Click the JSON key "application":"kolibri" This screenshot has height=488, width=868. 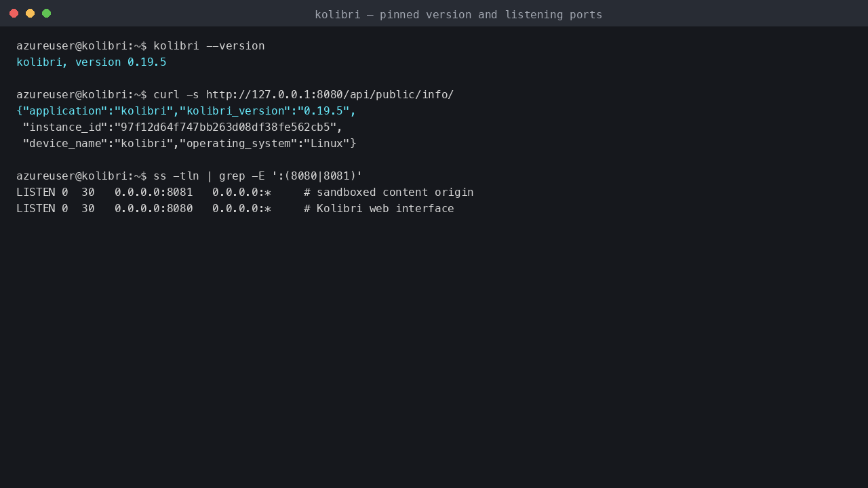98,111
